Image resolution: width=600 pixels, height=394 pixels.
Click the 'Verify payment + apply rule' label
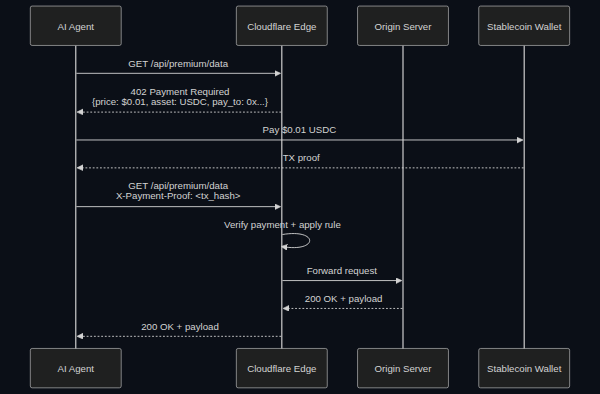coord(282,225)
